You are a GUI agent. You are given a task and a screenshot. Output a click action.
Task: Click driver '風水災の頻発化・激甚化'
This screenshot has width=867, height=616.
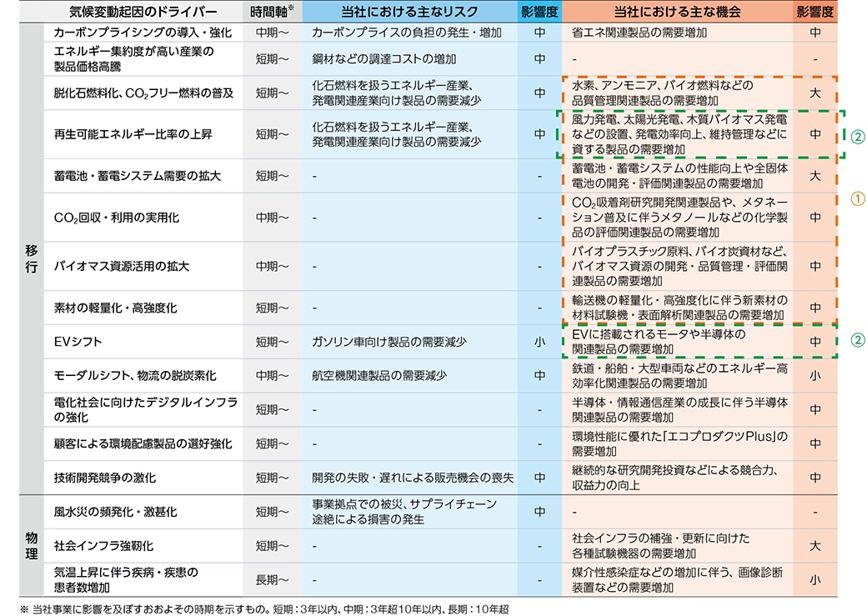[x=115, y=512]
